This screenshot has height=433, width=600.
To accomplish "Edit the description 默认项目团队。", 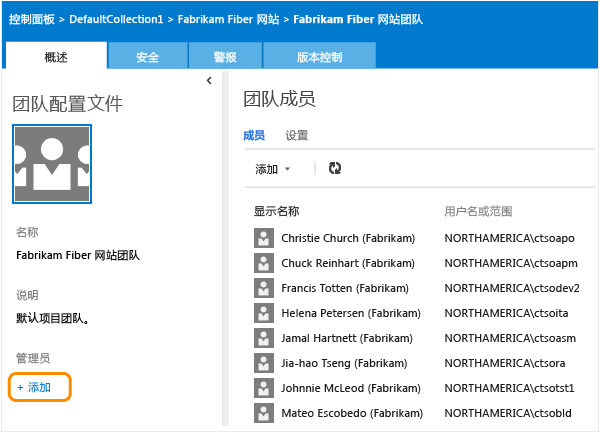I will click(52, 318).
